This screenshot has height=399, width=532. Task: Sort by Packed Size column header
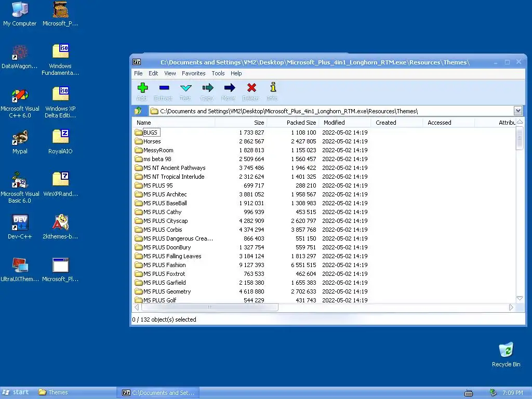(293, 123)
